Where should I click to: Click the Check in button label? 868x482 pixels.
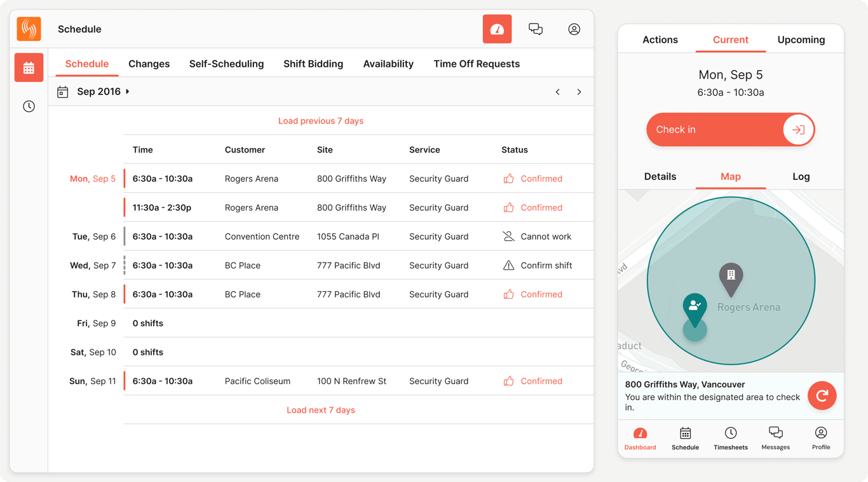click(675, 130)
